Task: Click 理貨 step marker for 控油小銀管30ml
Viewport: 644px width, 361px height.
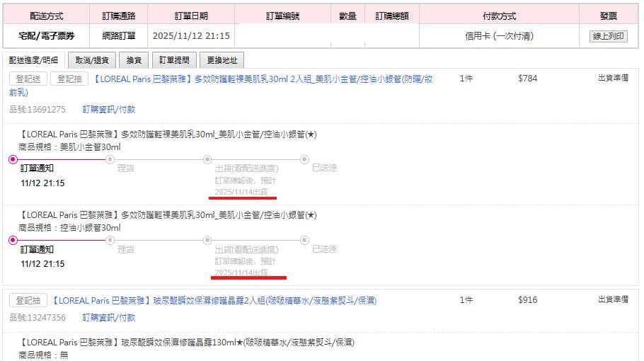Action: pyautogui.click(x=110, y=240)
